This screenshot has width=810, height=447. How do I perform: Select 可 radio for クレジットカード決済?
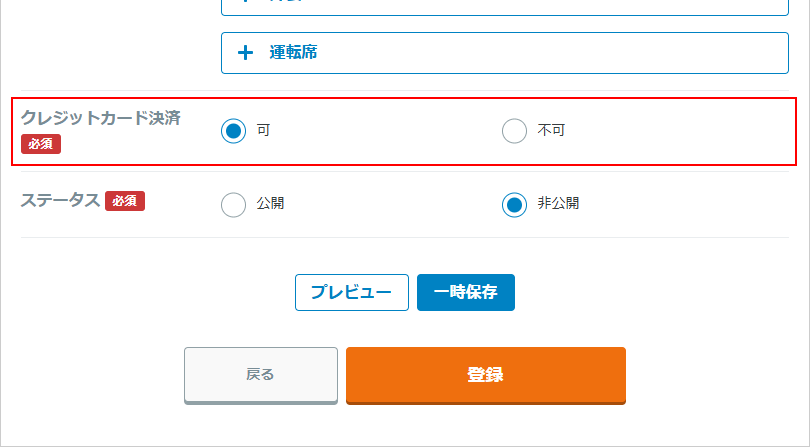(233, 131)
